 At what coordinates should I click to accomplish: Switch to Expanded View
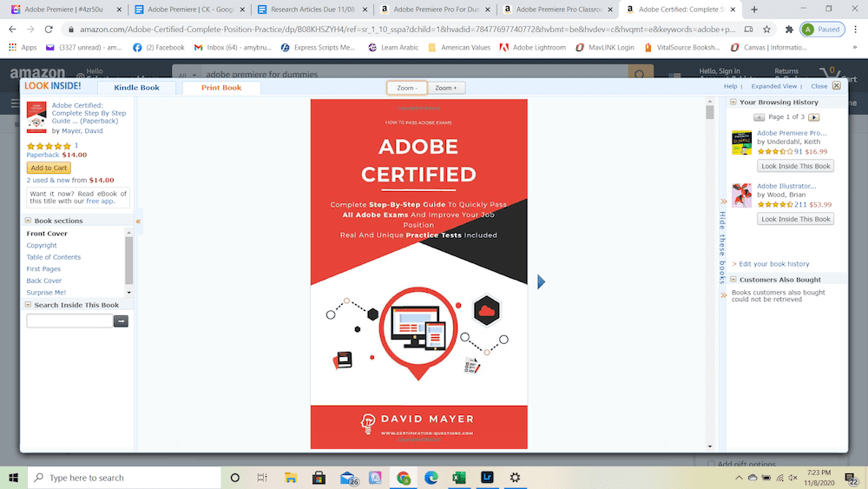point(774,86)
